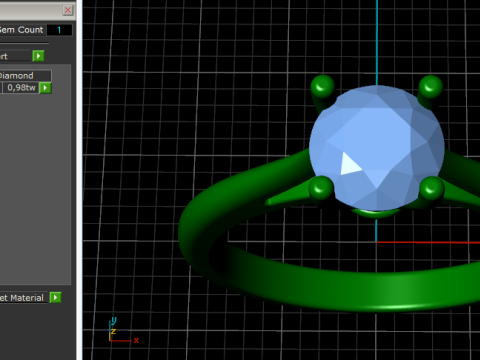480x360 pixels.
Task: Click the green arrow beside Set Material
Action: (55, 297)
